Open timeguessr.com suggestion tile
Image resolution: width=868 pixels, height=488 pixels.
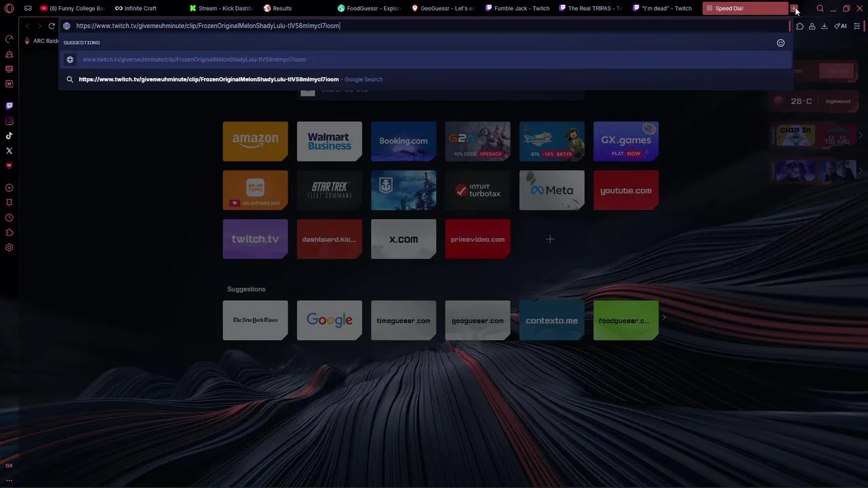pos(403,321)
